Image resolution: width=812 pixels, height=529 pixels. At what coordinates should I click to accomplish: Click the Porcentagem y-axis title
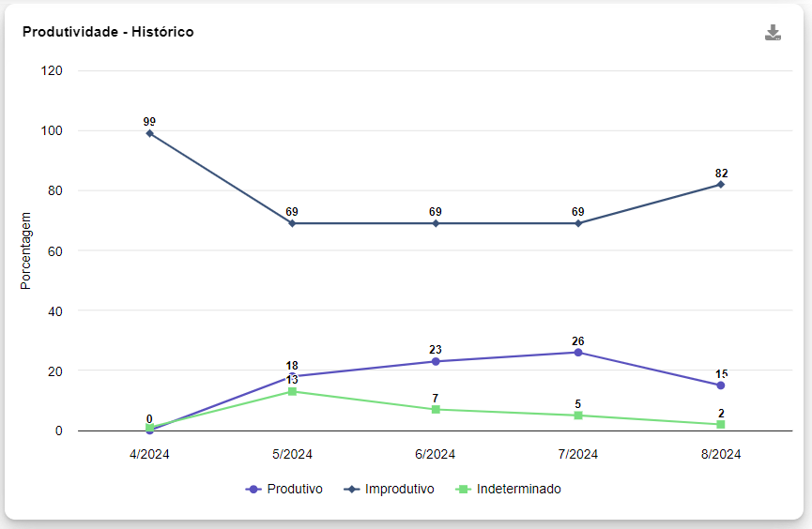pos(26,250)
